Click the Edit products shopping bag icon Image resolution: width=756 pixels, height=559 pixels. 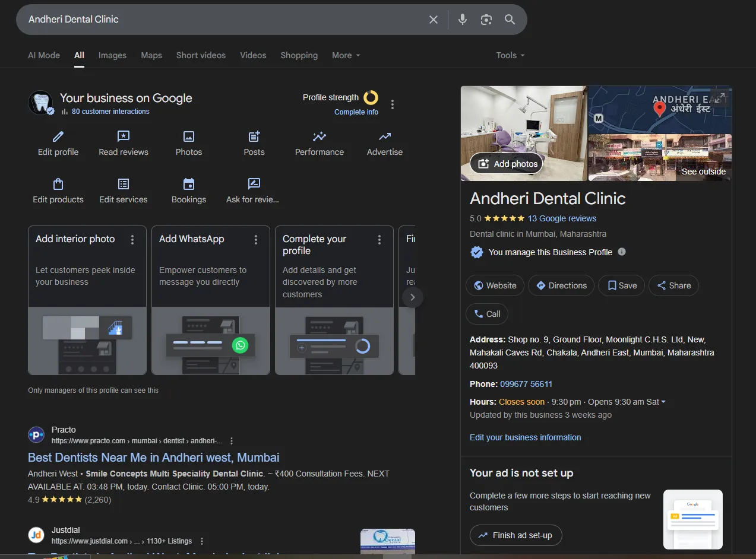click(58, 185)
